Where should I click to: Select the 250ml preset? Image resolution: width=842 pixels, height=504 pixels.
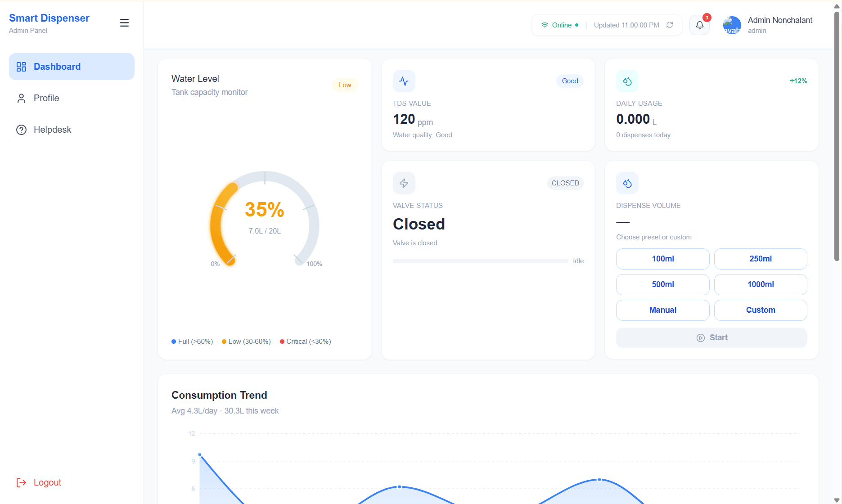[x=761, y=259]
